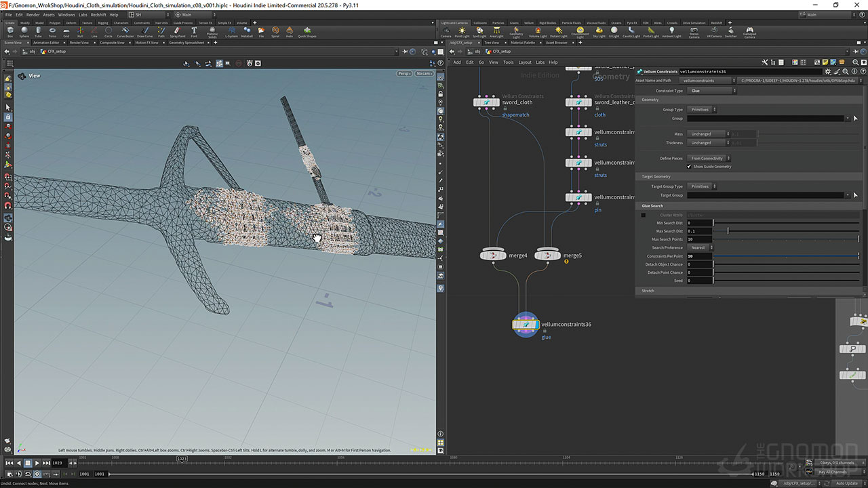The height and width of the screenshot is (488, 868).
Task: Create an Environment Light from the shelf
Action: click(x=580, y=30)
